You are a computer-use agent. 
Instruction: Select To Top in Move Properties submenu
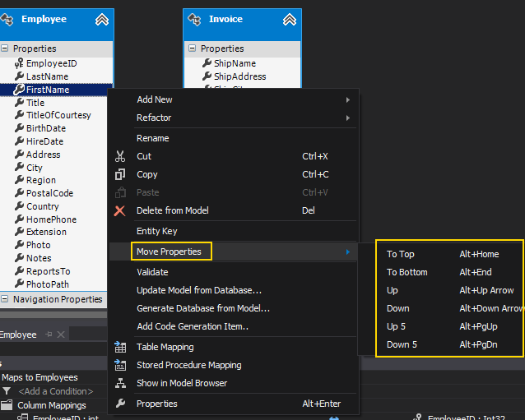pyautogui.click(x=401, y=254)
